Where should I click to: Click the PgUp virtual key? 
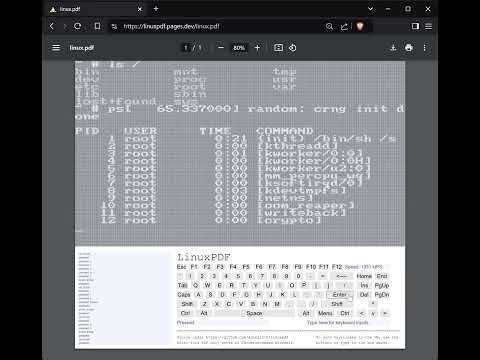click(382, 285)
